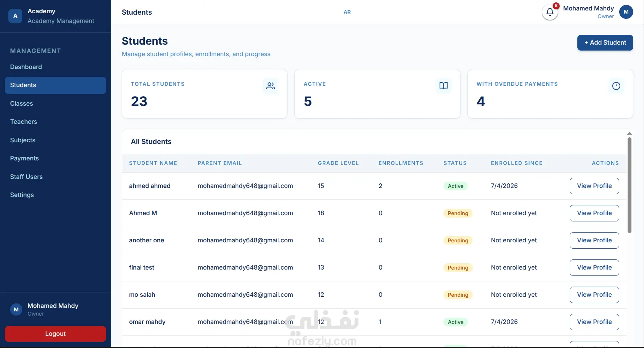The height and width of the screenshot is (348, 644).
Task: Click the red notification count badge
Action: [x=556, y=6]
